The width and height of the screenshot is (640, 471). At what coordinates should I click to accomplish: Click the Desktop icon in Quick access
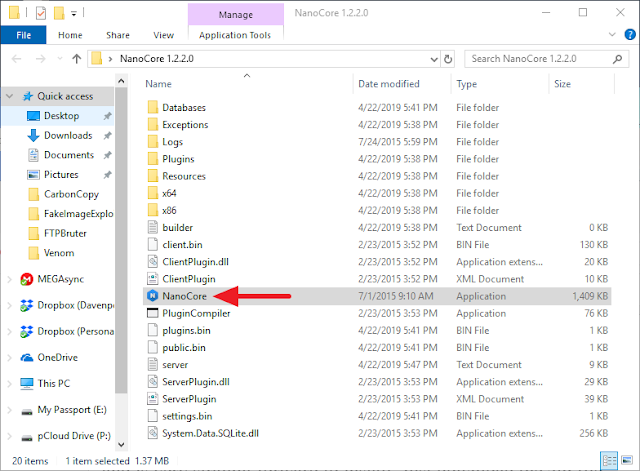click(x=33, y=116)
